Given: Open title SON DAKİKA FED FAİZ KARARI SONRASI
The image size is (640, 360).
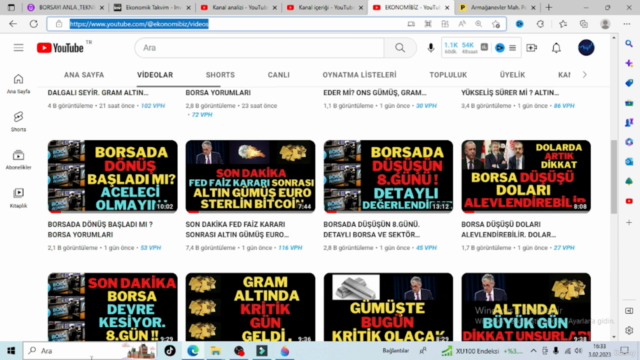Looking at the screenshot, I should tap(237, 229).
